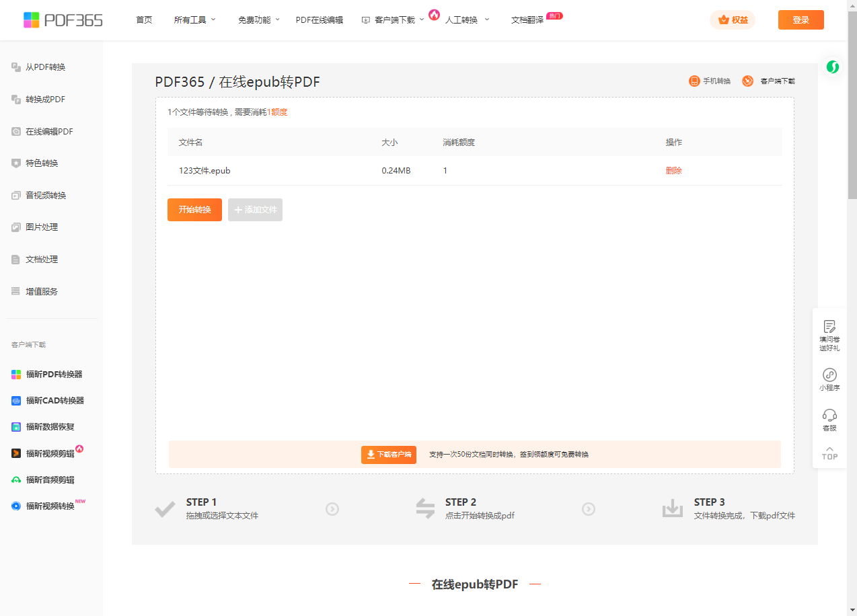The height and width of the screenshot is (616, 857).
Task: Open the 填问卷送好礼 survey icon
Action: [829, 327]
